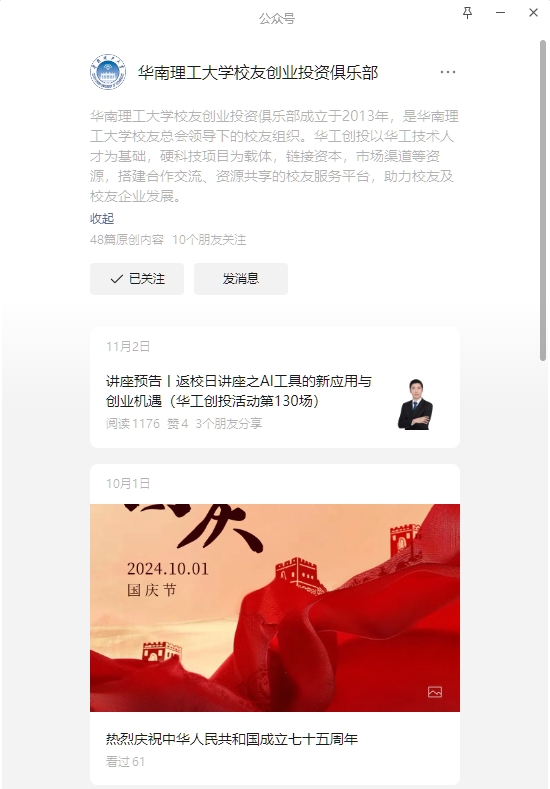
Task: Click the checkmark in 已关注 button
Action: click(x=116, y=279)
